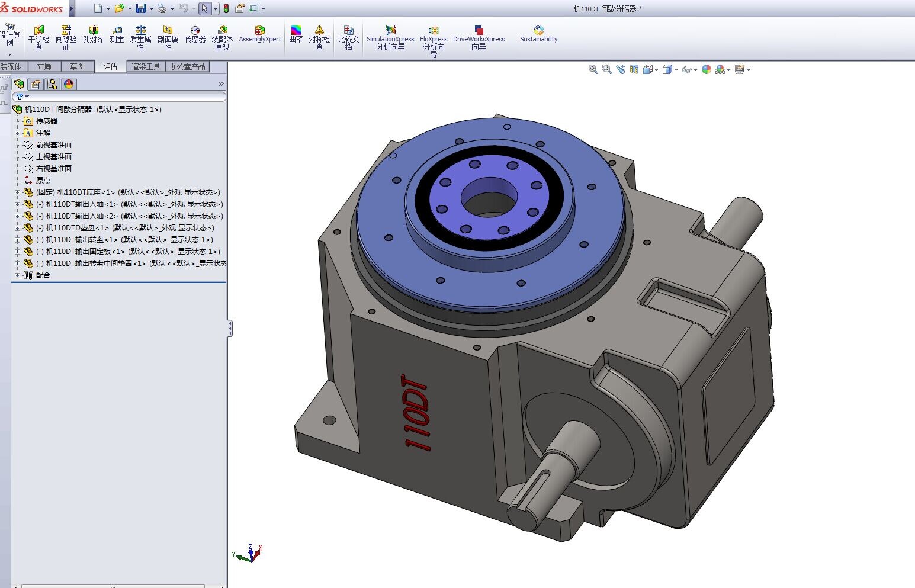Open 剖面属性 section properties

168,38
